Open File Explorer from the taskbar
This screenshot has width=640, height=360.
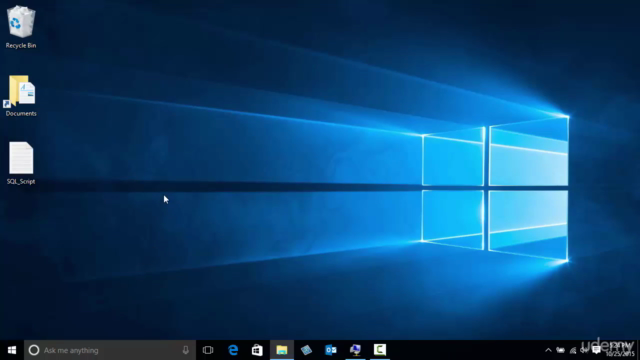coord(282,350)
